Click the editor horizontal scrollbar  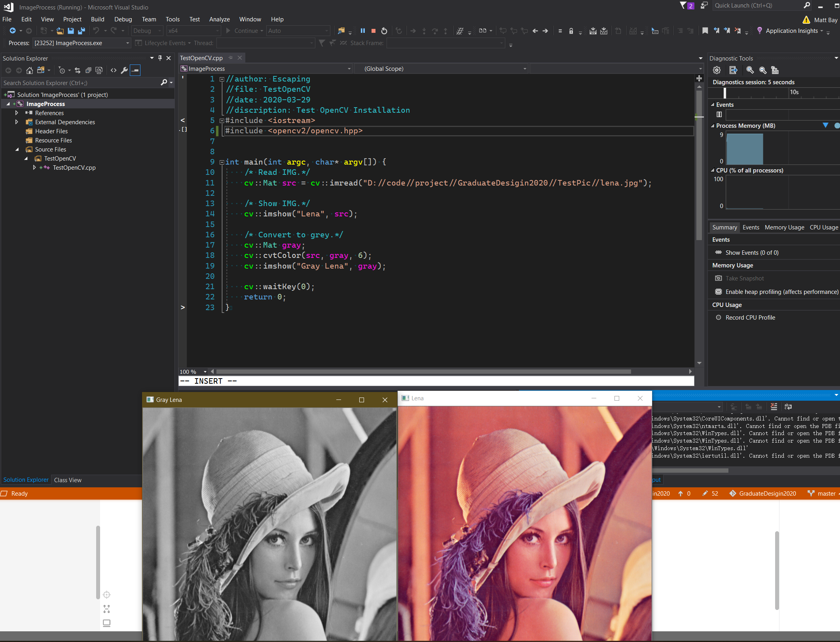(x=423, y=372)
